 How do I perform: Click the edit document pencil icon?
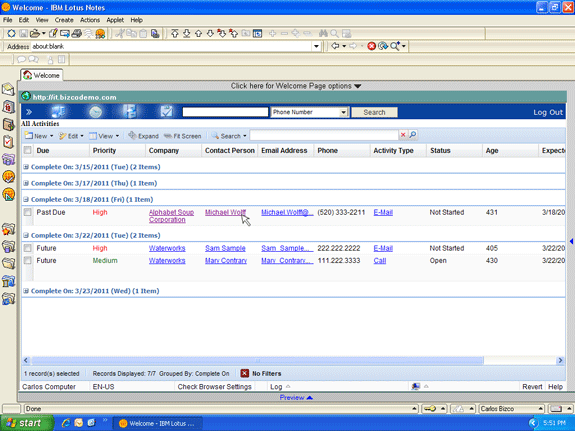point(53,34)
